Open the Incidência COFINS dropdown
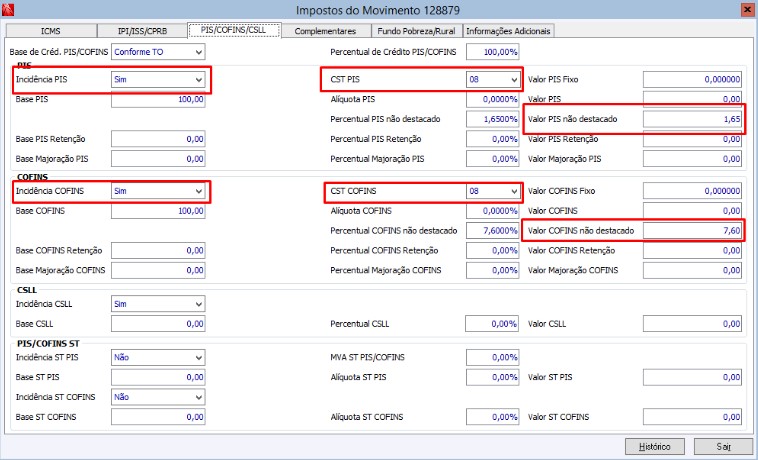Screen dimensions: 758x460 point(158,191)
